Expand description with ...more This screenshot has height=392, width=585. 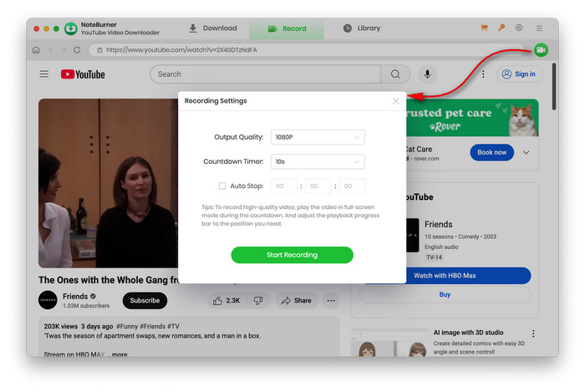click(x=117, y=354)
